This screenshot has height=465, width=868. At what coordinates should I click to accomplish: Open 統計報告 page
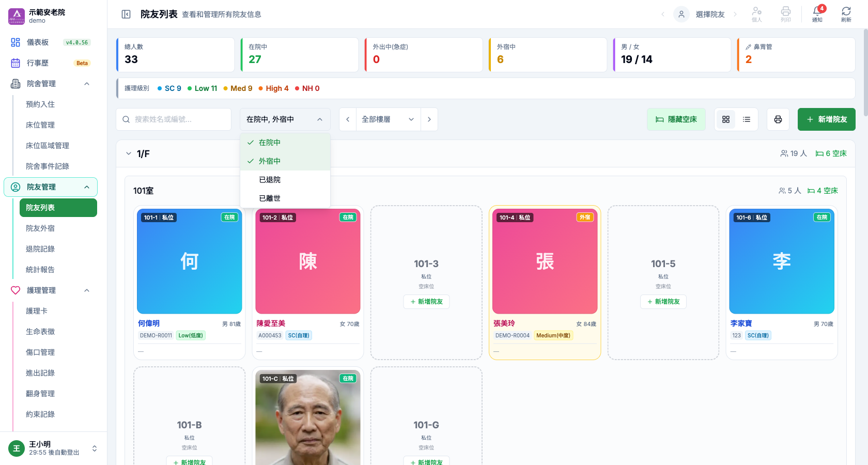click(x=40, y=270)
